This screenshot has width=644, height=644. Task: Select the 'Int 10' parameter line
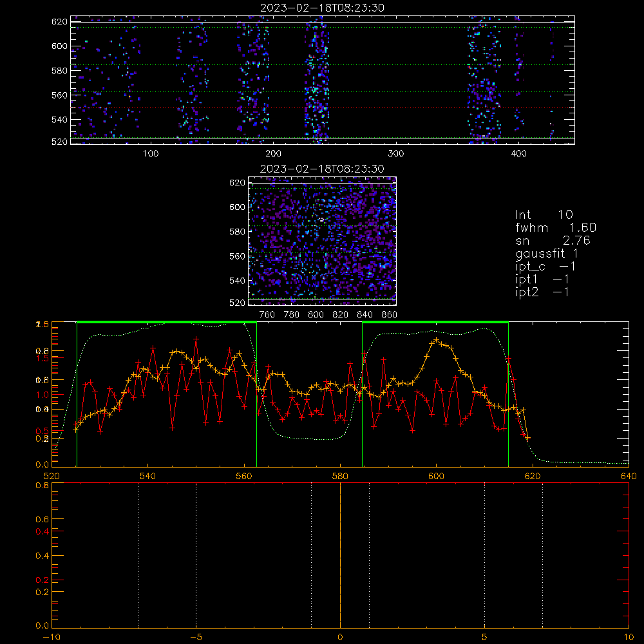pos(544,214)
